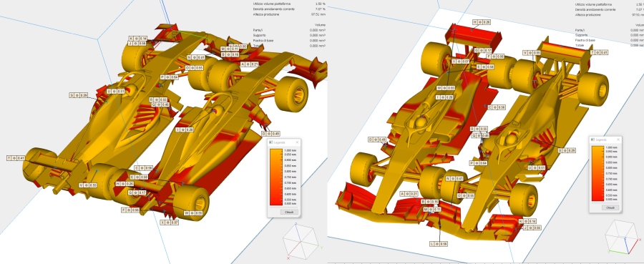Select the T 0.41 label in left viewport
Screen dimensions: 644x264
coord(16,157)
